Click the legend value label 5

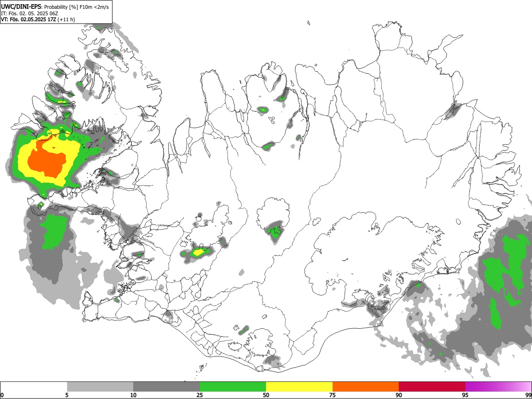click(67, 395)
